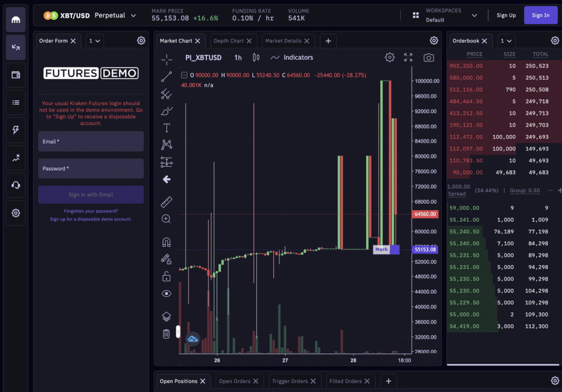Screen dimensions: 562x392
Task: Open the wallet icon in sidebar
Action: [x=16, y=75]
